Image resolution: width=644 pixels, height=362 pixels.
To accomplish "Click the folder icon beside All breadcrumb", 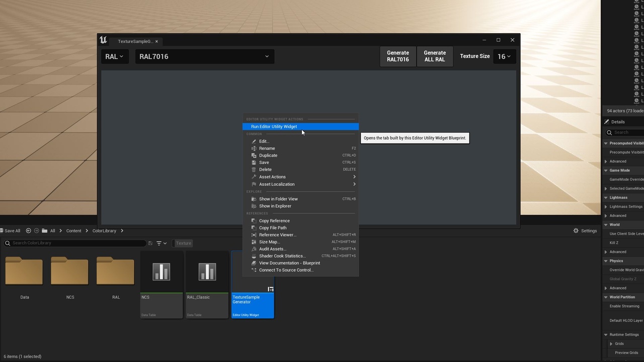I will [x=44, y=231].
